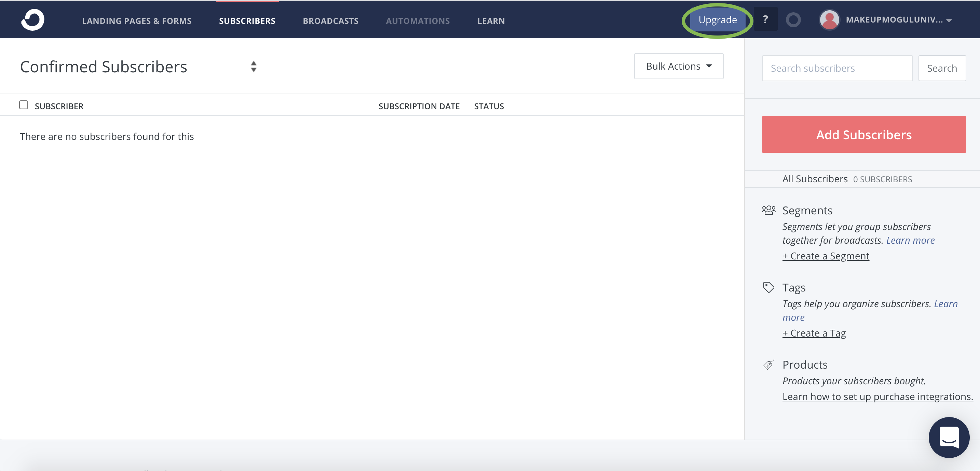Focus the Search subscribers input field

tap(837, 68)
